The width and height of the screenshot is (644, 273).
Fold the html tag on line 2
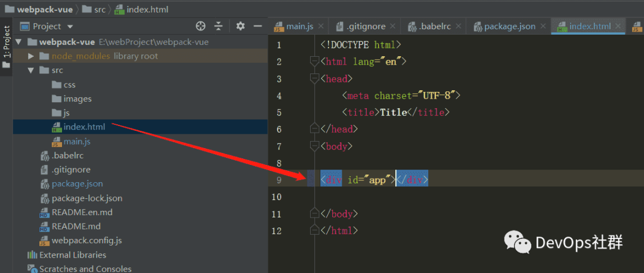point(314,62)
